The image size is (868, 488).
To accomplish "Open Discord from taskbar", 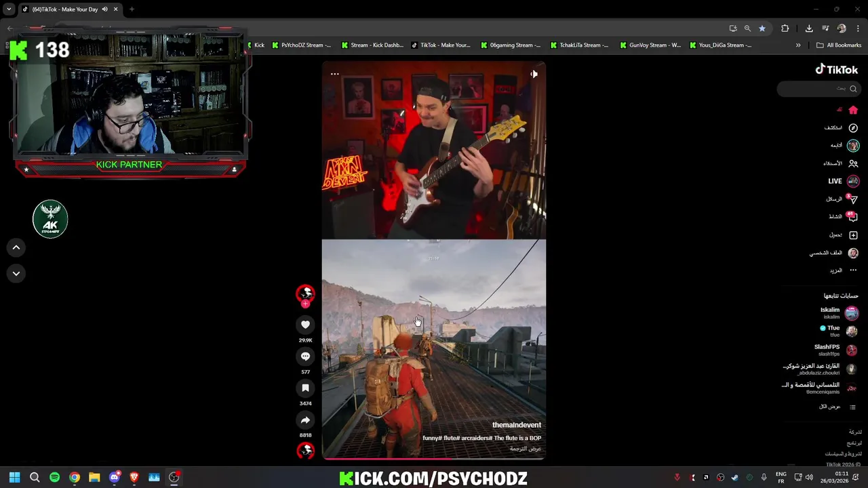I will (114, 477).
